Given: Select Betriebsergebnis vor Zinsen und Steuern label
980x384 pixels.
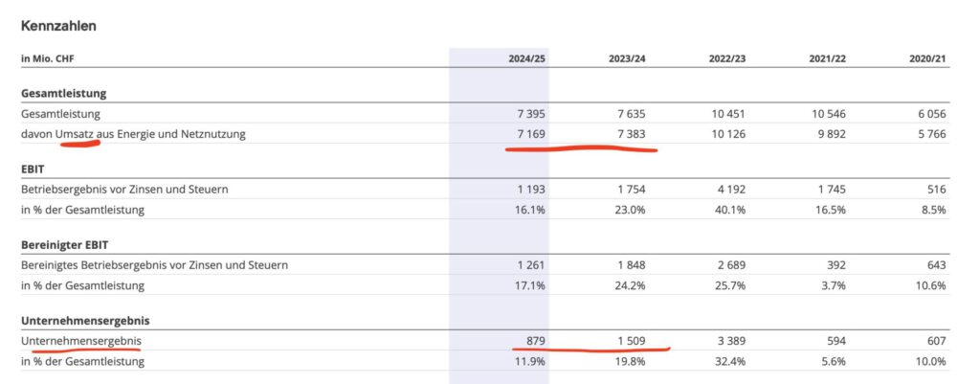Looking at the screenshot, I should click(x=124, y=189).
